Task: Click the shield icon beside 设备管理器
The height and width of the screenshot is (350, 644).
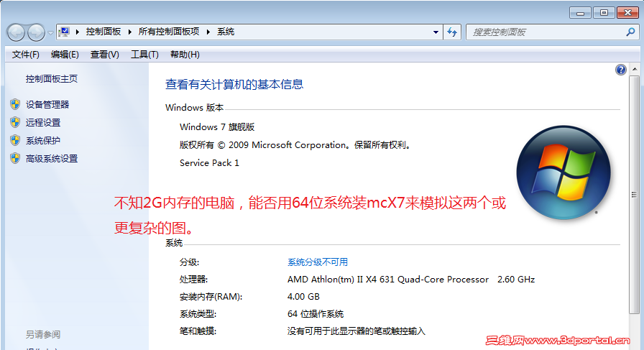Action: point(15,104)
